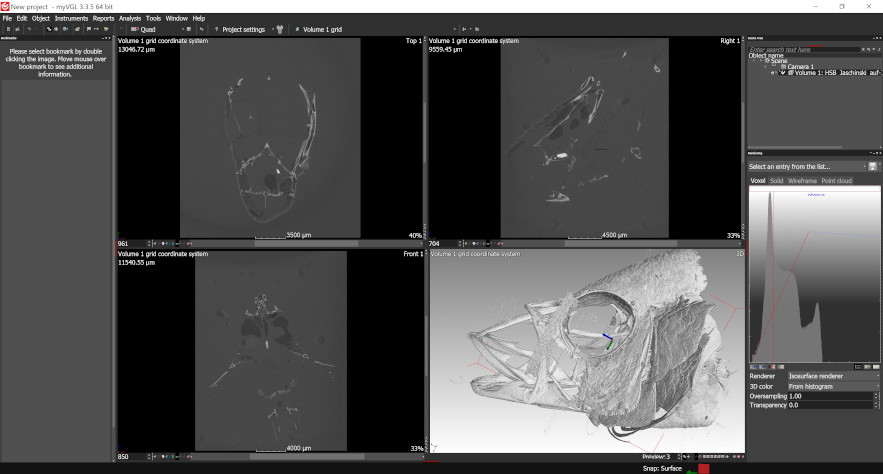
Task: Switch to the Solid tab
Action: click(x=777, y=181)
